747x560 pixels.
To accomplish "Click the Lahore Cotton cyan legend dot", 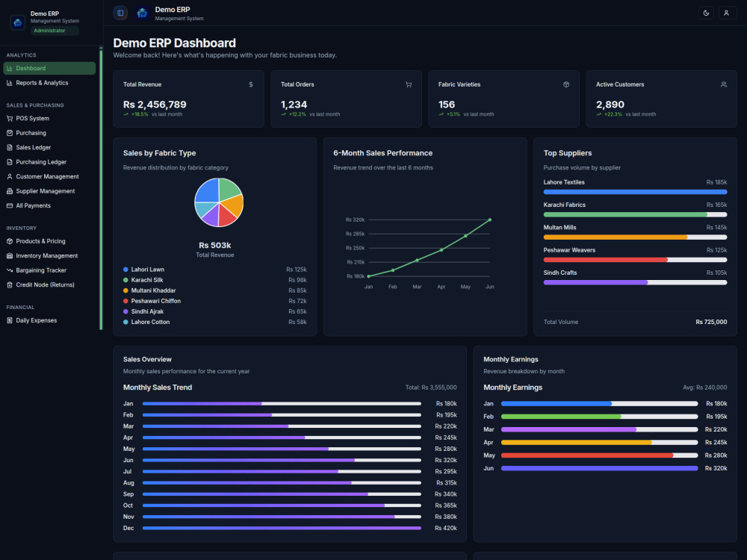I will [x=125, y=322].
